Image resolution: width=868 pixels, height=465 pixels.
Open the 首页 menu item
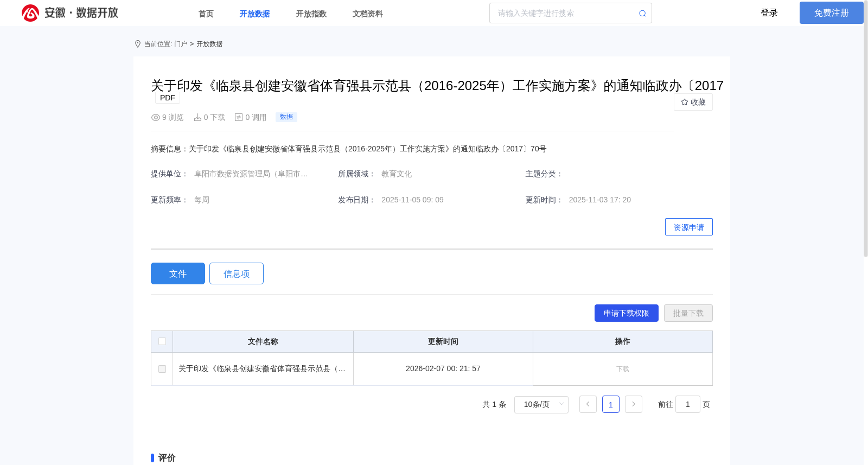click(206, 14)
